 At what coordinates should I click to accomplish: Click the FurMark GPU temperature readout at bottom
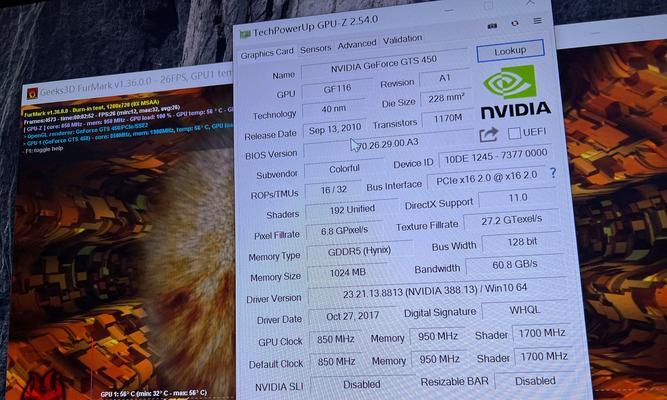point(154,393)
